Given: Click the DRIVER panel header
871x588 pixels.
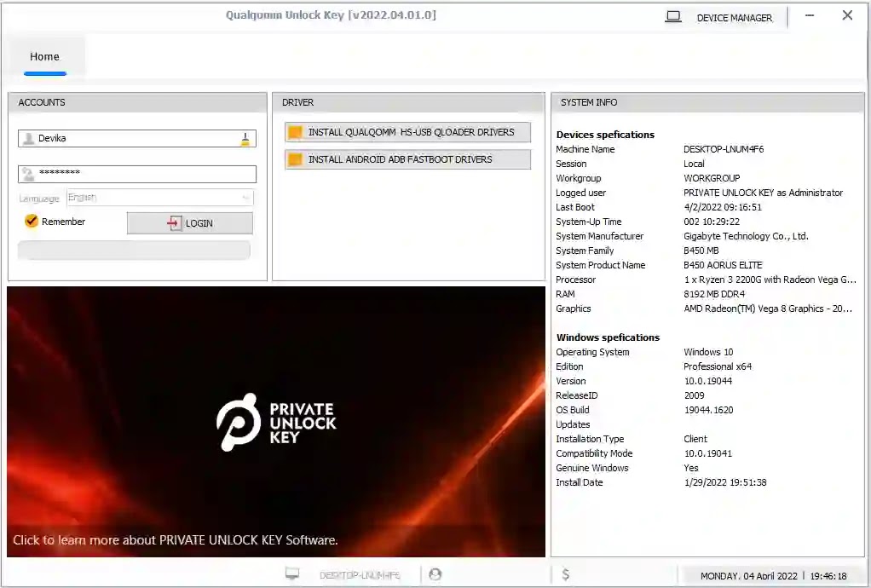Looking at the screenshot, I should (408, 102).
